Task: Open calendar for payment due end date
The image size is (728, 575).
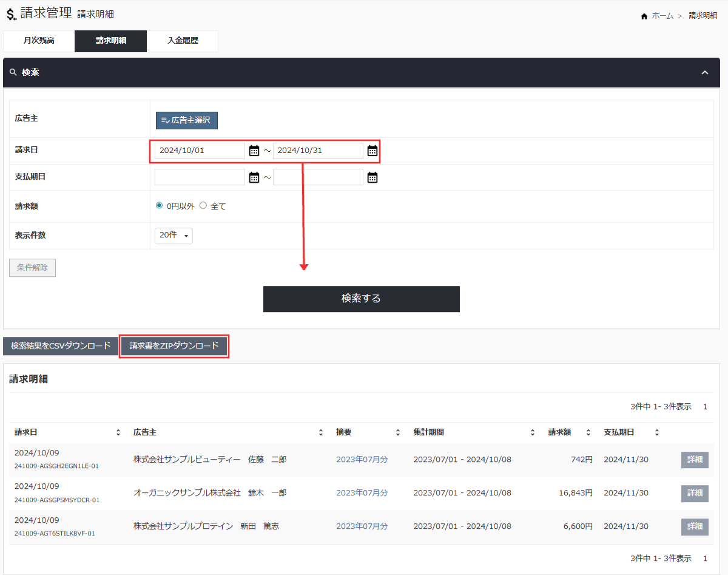Action: (x=372, y=177)
